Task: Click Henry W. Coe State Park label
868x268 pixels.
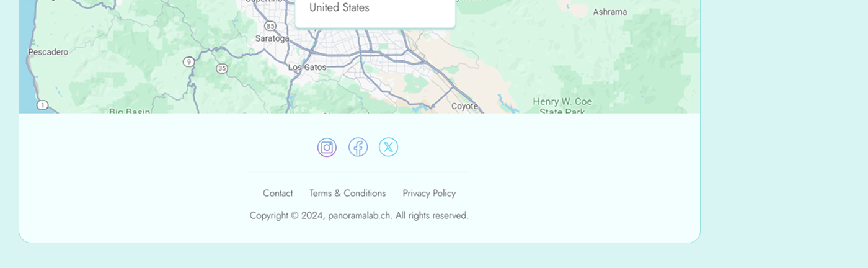Action: (562, 104)
